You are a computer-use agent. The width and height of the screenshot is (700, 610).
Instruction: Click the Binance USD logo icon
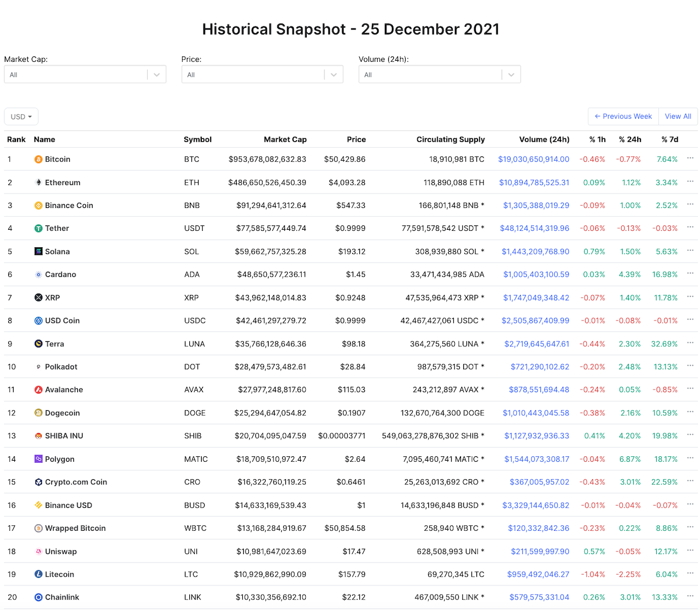click(x=38, y=505)
